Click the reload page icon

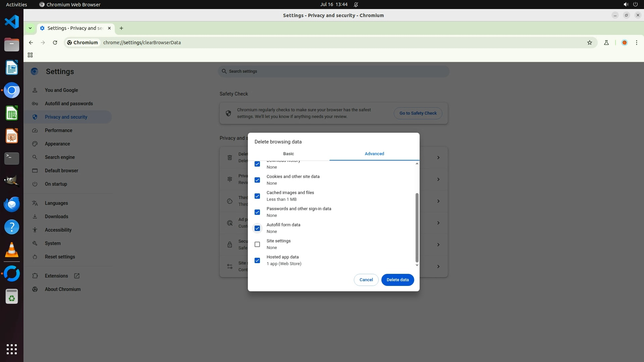pos(55,43)
